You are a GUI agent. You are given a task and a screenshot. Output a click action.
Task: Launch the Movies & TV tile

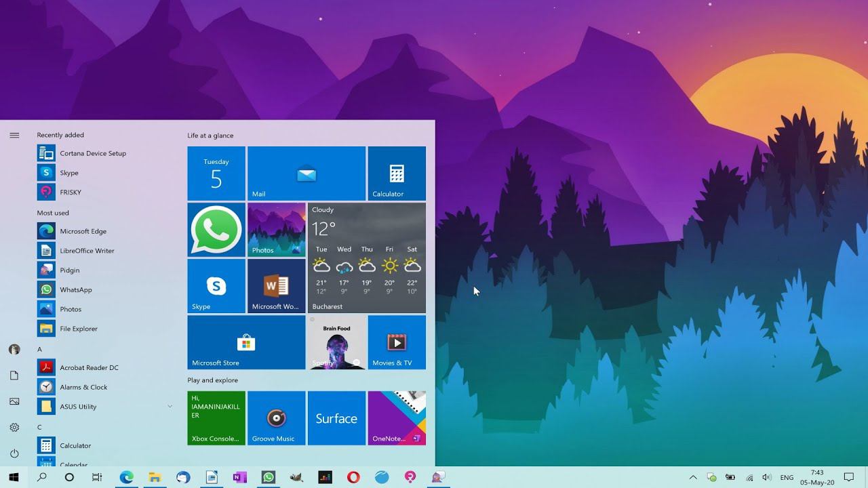(397, 342)
